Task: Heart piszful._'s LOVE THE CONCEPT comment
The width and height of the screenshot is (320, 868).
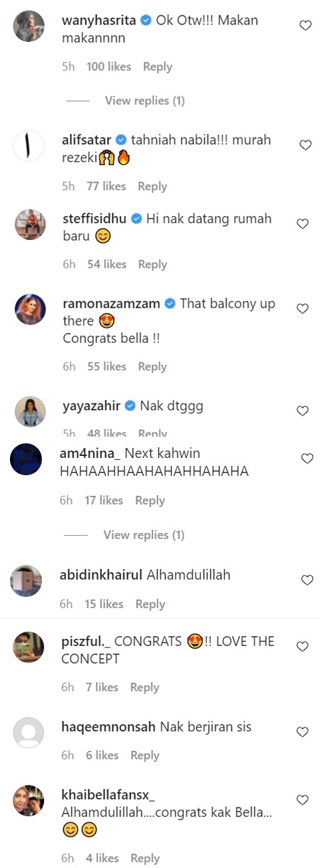Action: (302, 647)
